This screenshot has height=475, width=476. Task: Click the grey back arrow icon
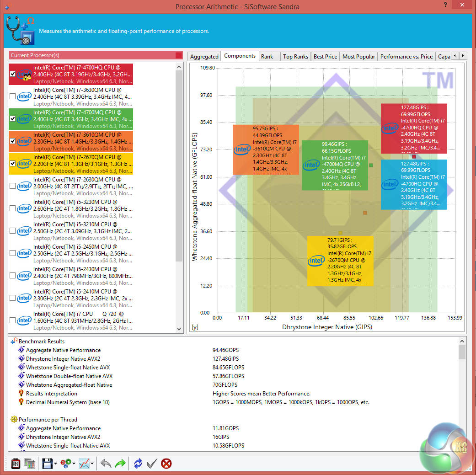point(106,464)
